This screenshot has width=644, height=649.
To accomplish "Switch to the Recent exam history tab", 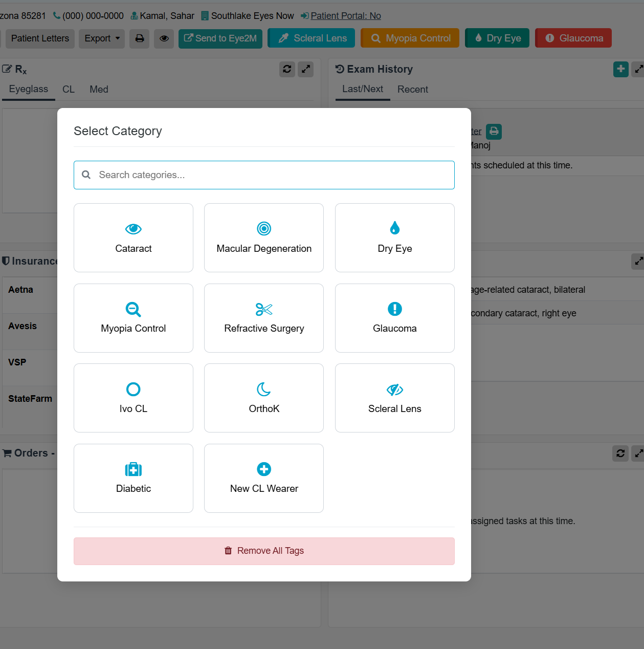I will (412, 89).
